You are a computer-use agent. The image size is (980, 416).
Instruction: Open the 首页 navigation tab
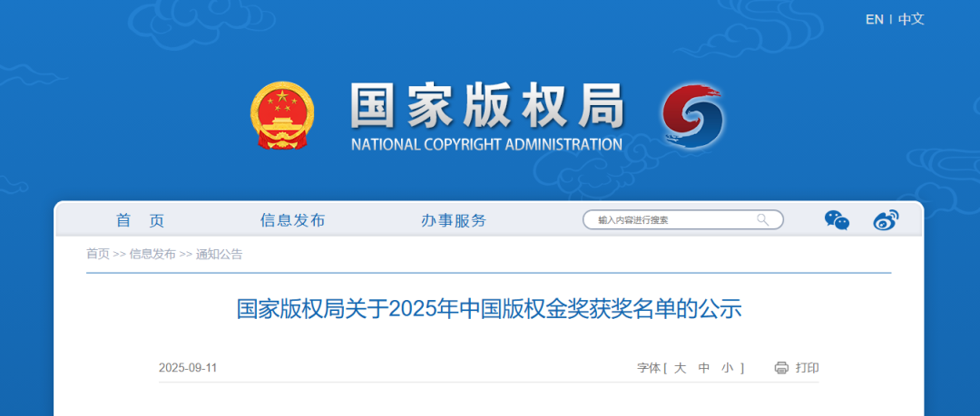(x=140, y=220)
